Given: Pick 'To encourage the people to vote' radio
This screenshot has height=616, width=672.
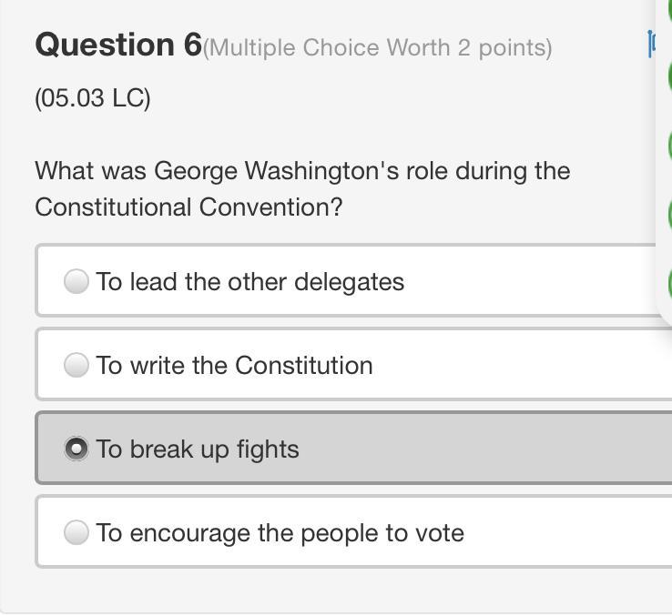Looking at the screenshot, I should pos(76,532).
